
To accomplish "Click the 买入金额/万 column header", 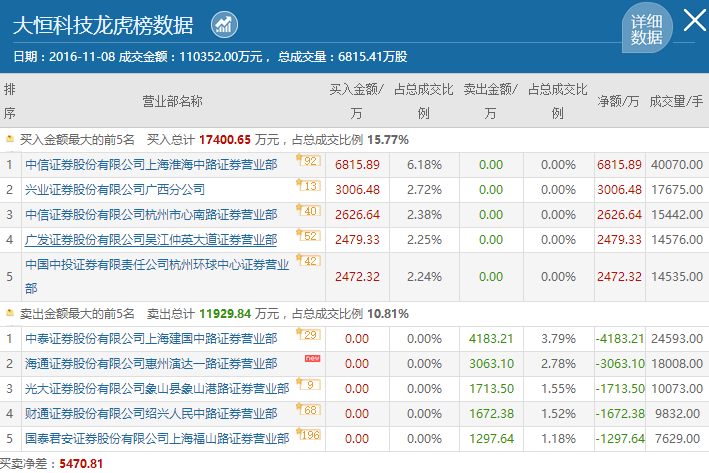I will tap(356, 101).
